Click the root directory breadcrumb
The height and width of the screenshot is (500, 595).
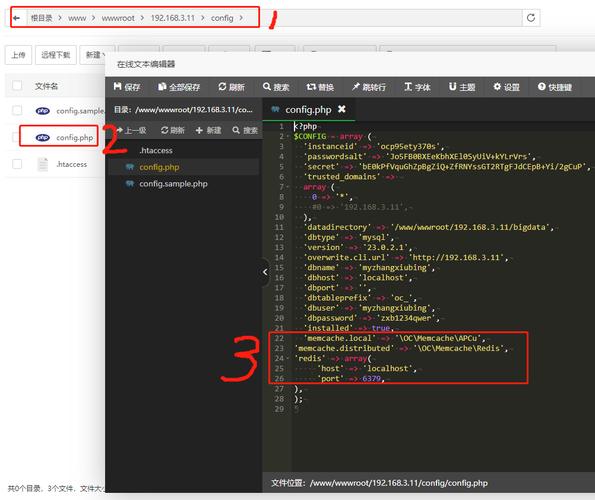(41, 18)
